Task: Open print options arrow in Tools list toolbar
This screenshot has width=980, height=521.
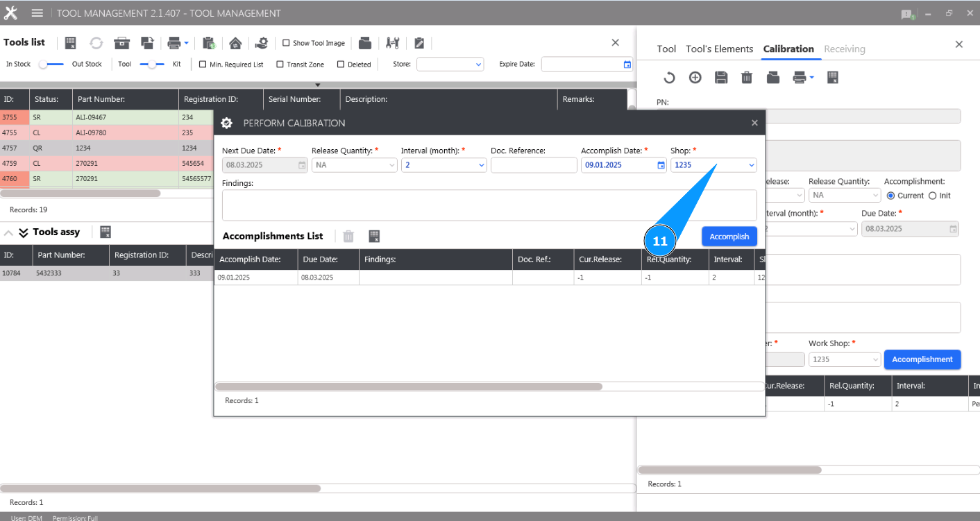Action: coord(186,43)
